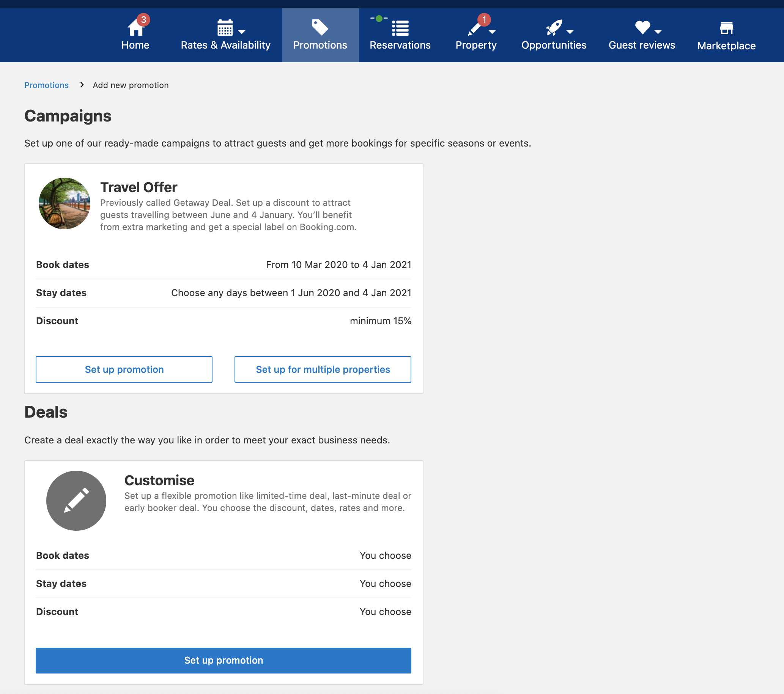
Task: Click the grey Customise pencil circle icon
Action: tap(76, 501)
